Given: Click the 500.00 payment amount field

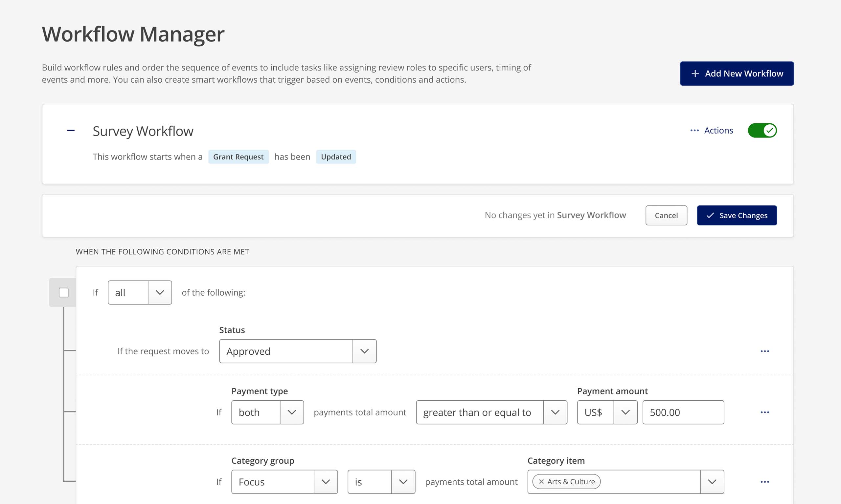Looking at the screenshot, I should (683, 412).
